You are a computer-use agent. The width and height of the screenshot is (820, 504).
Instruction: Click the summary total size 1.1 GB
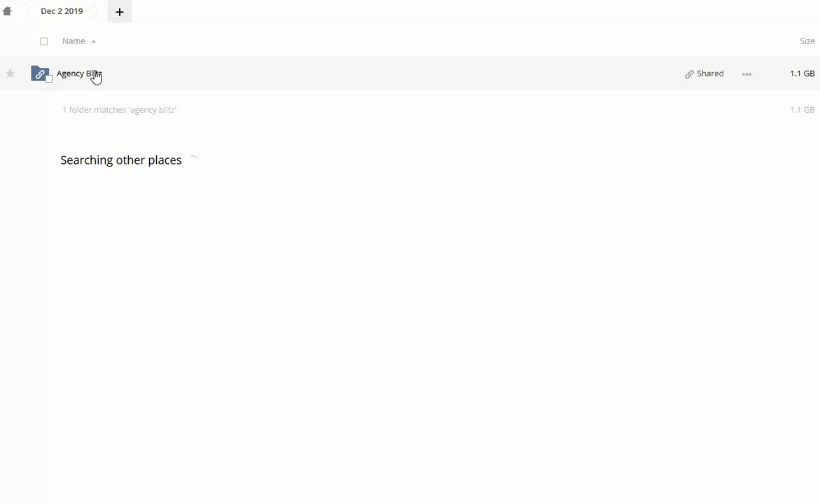tap(802, 110)
